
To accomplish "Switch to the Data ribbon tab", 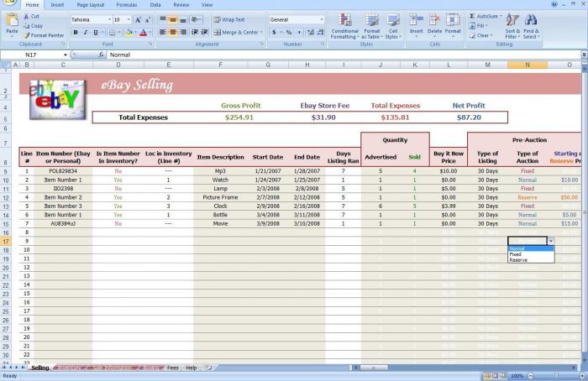I will tap(155, 5).
